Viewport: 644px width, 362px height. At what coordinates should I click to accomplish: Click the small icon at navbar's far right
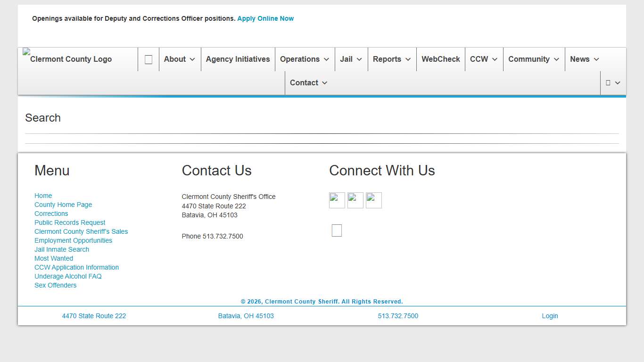click(612, 83)
